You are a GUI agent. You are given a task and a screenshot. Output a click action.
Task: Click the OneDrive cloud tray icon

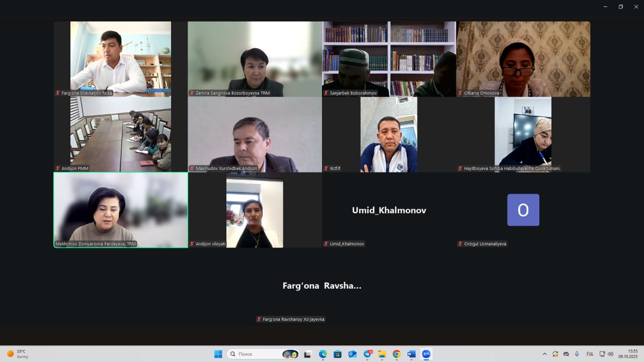coord(566,354)
